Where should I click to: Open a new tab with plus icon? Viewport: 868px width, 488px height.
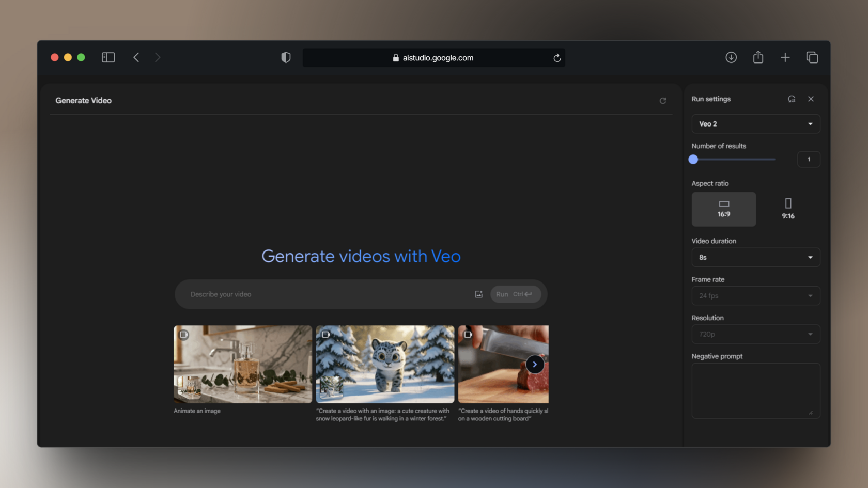785,57
